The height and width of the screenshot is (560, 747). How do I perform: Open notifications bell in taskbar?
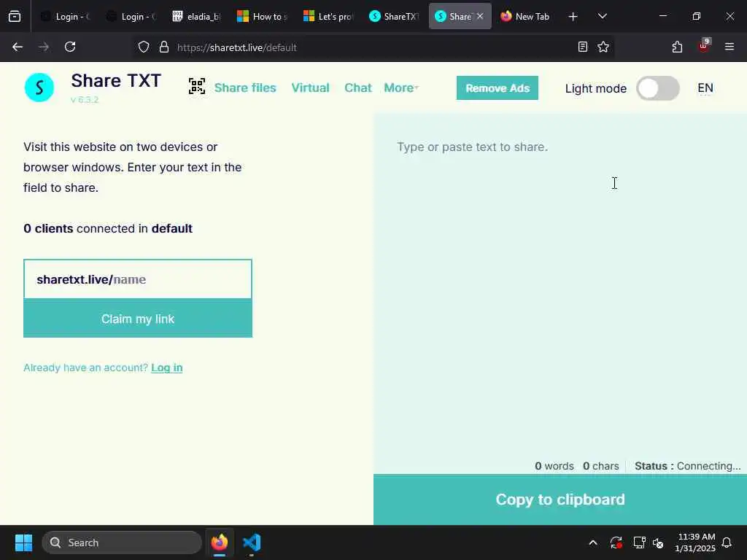727,542
